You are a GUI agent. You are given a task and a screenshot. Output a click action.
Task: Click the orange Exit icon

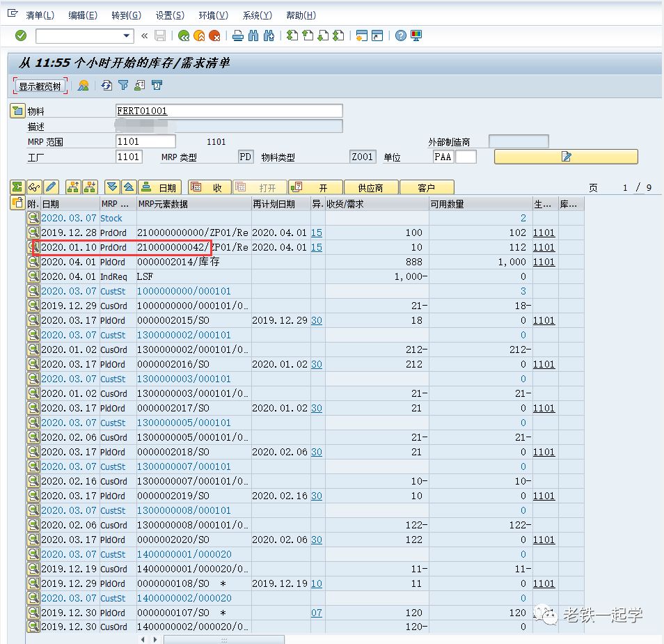(199, 36)
